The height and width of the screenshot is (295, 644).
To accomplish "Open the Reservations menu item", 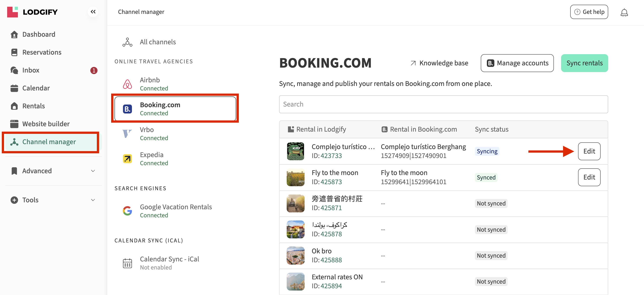I will tap(42, 52).
